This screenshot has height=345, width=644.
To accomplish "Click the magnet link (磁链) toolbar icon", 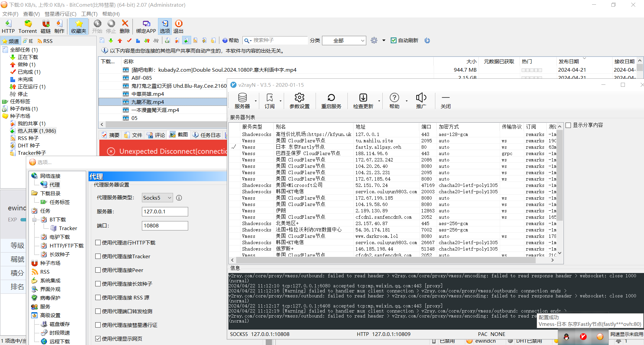I will point(46,26).
